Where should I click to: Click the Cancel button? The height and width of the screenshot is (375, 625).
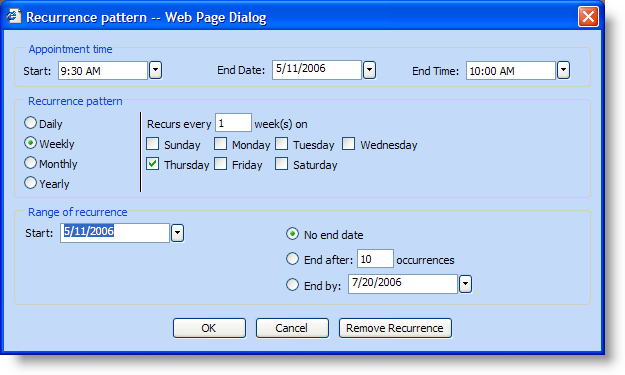click(292, 328)
